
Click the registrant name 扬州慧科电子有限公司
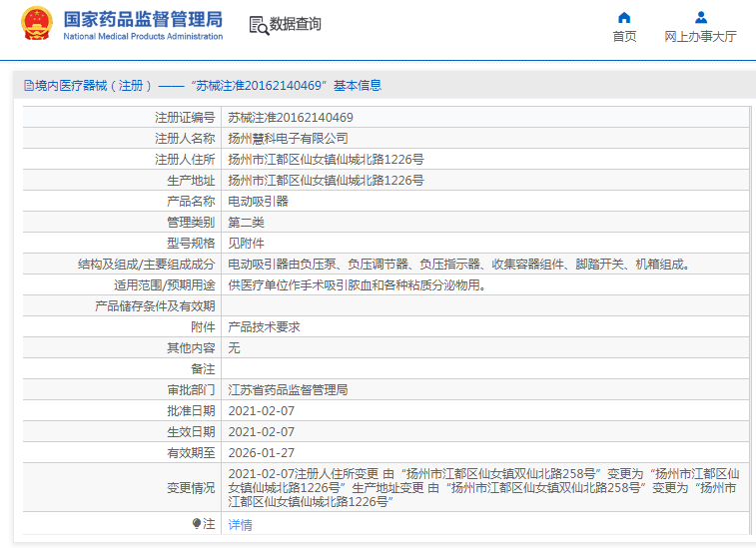[288, 138]
